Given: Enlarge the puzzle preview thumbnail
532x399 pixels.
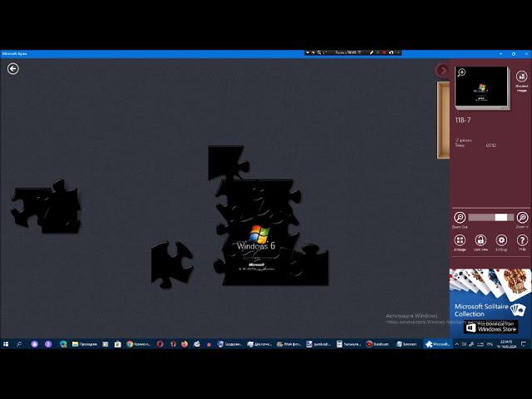Looking at the screenshot, I should point(482,87).
